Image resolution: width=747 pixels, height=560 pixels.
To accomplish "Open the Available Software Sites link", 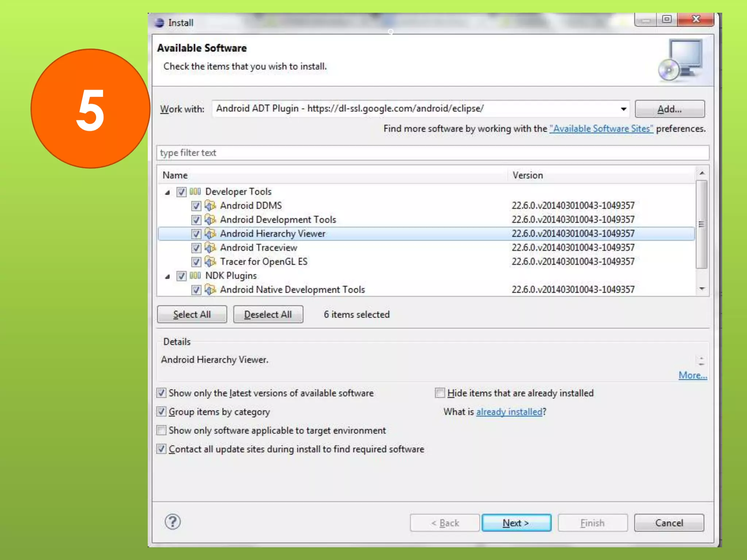I will pyautogui.click(x=601, y=129).
